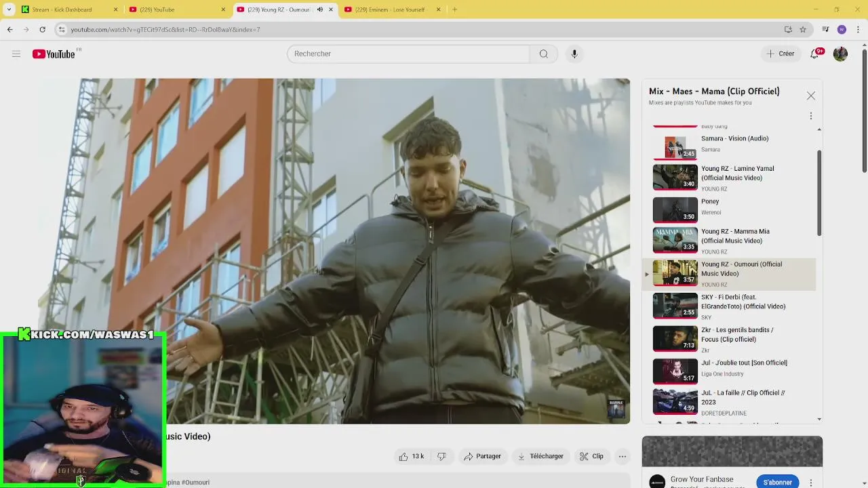Open the Chrome three-dot menu

[x=858, y=30]
